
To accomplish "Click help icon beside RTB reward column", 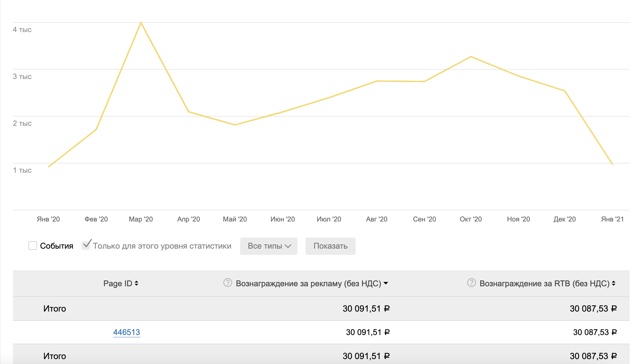I will pos(471,283).
